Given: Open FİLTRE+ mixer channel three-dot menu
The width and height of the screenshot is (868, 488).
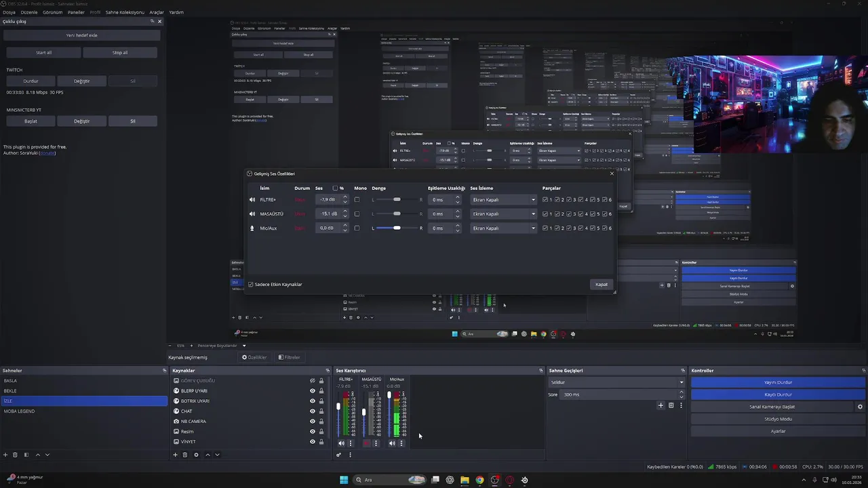Looking at the screenshot, I should (x=351, y=443).
